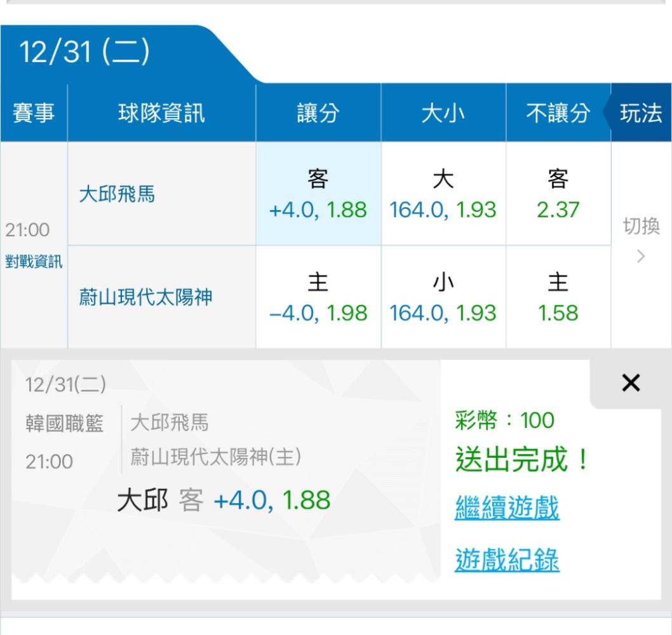The image size is (672, 635).
Task: Open 遊戲紀錄 game records link
Action: [507, 559]
